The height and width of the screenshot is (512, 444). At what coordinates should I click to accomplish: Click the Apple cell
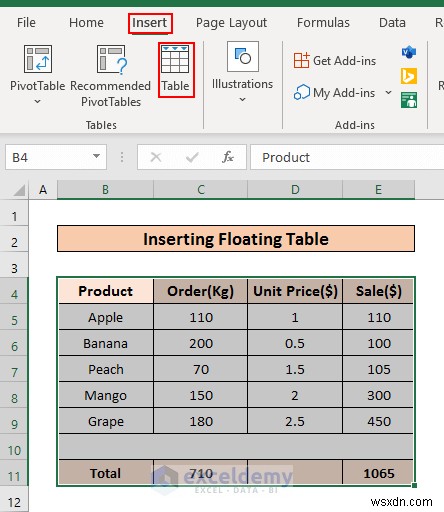click(106, 317)
